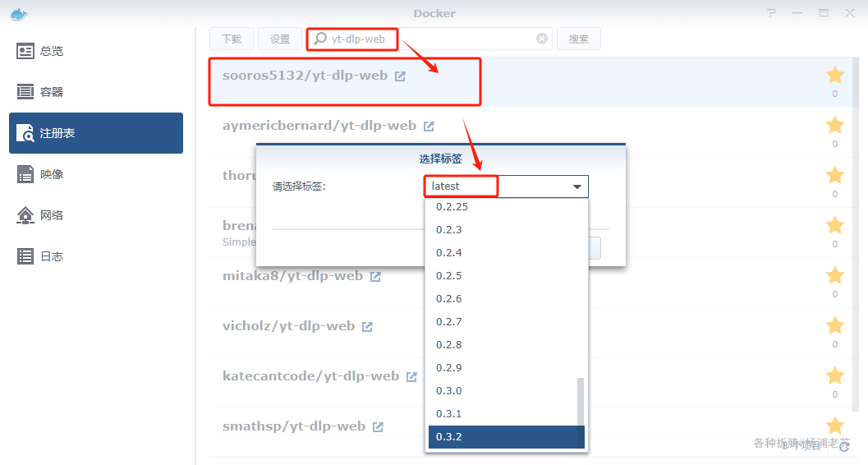Select tag 0.2.8 from list
The image size is (868, 465).
(507, 344)
